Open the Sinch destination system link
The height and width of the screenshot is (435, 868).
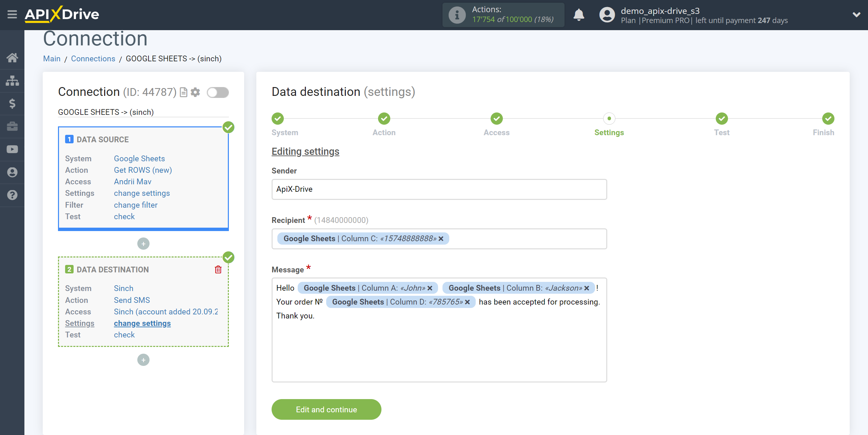[x=123, y=288]
